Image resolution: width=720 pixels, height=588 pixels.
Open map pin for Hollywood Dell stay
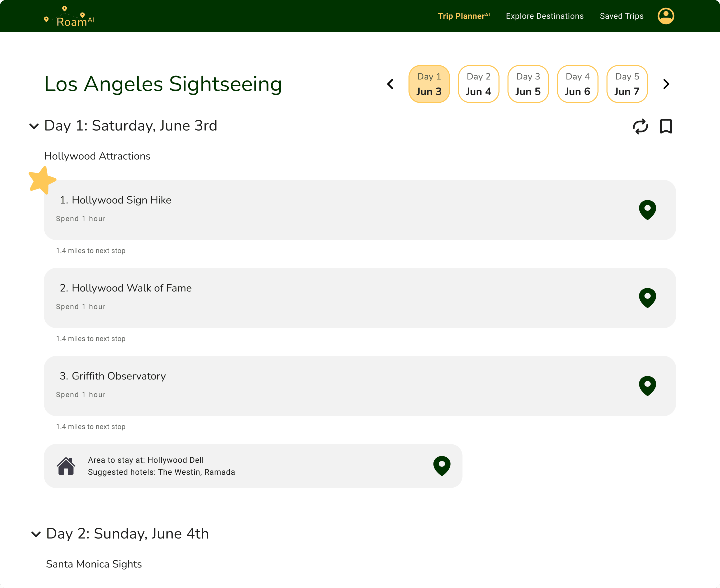click(x=441, y=466)
